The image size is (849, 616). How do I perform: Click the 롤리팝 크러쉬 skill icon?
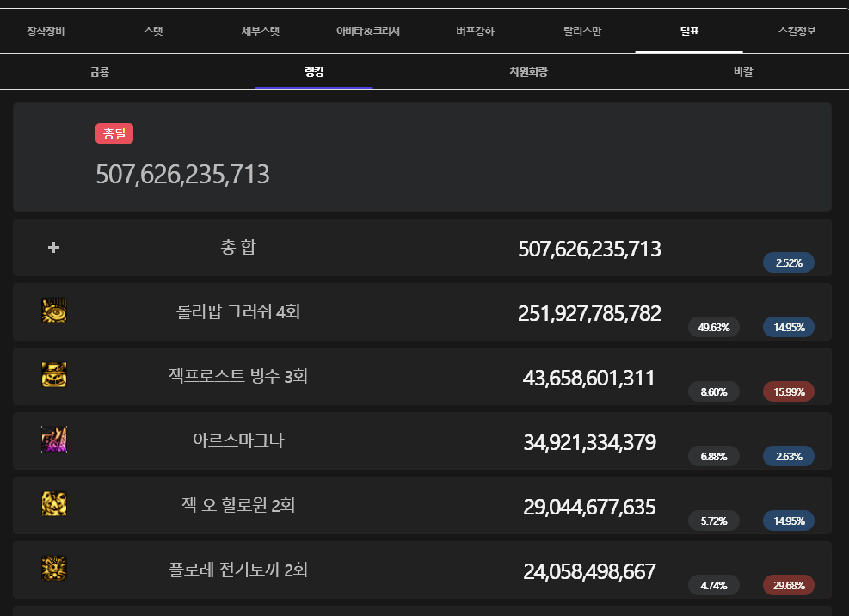[54, 311]
